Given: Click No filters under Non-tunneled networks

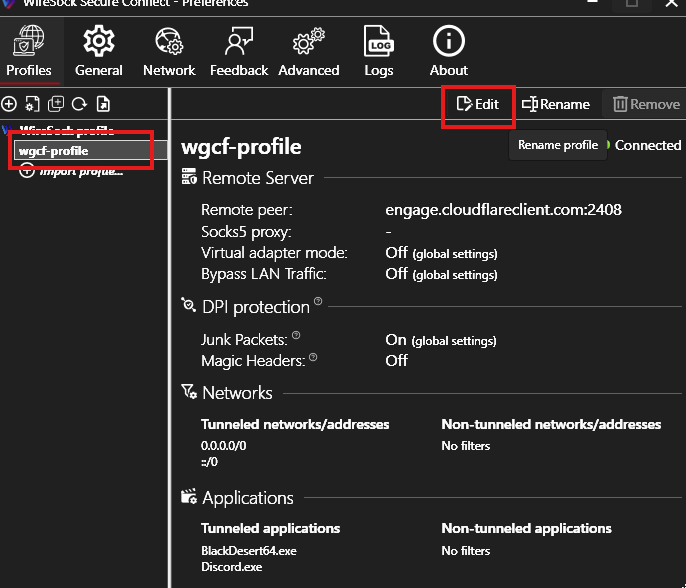Looking at the screenshot, I should (x=466, y=446).
